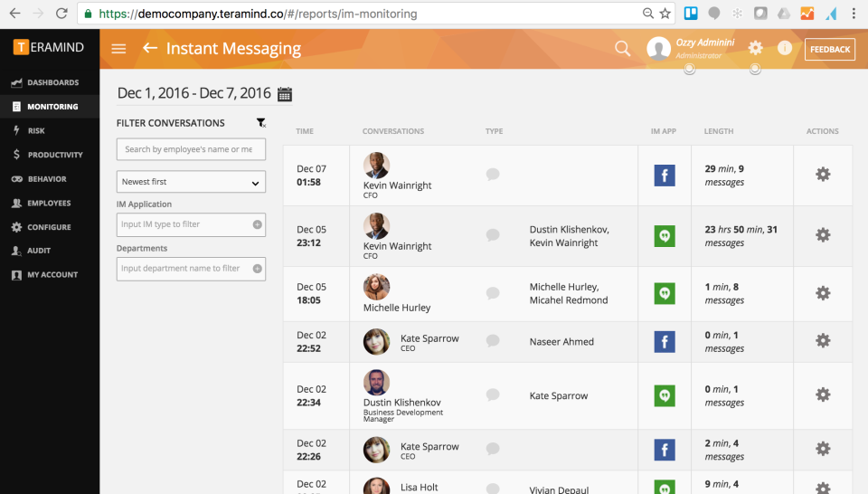Expand the Newest first sort dropdown
Image resolution: width=868 pixels, height=494 pixels.
click(x=191, y=182)
